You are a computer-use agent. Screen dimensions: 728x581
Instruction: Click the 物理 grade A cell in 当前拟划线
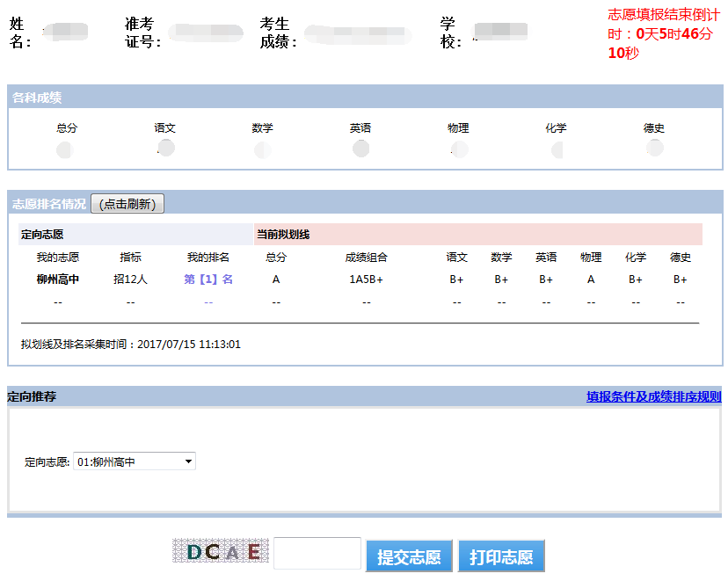point(591,280)
